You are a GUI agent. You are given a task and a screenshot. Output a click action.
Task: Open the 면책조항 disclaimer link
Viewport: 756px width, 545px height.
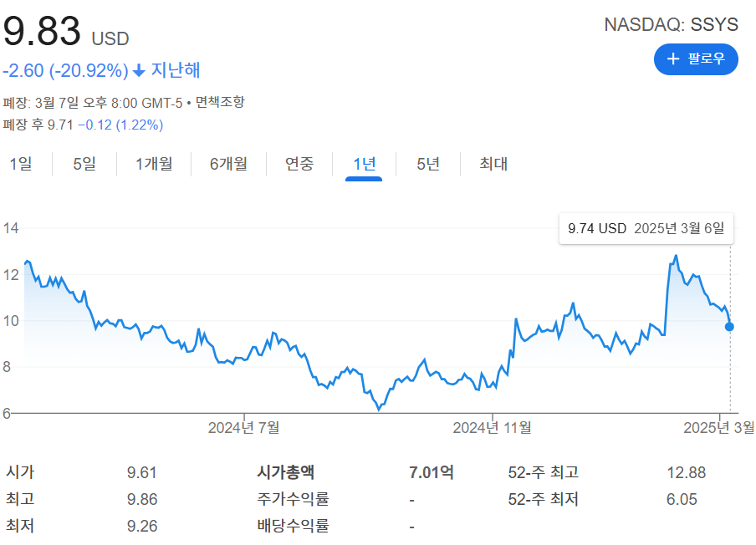point(218,100)
